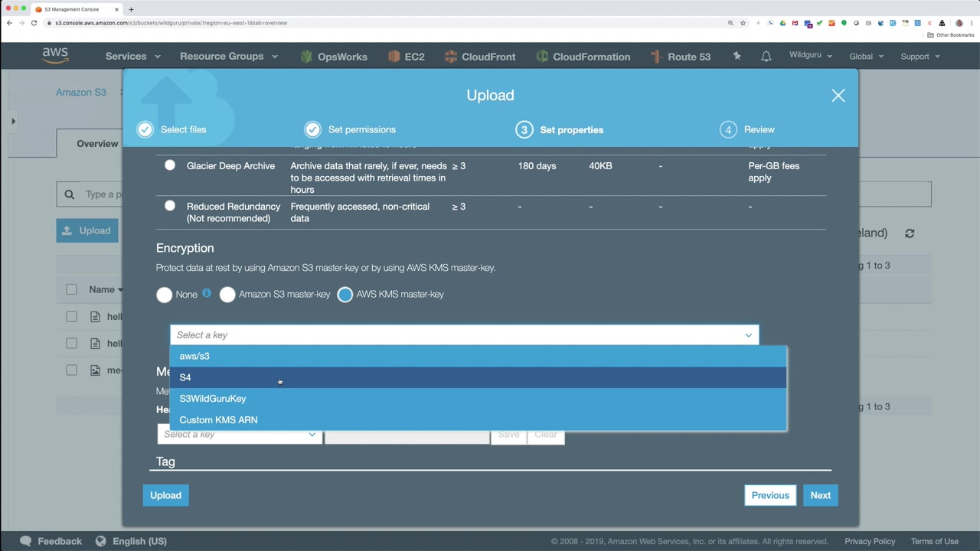Screen dimensions: 980x551
Task: Click the info icon next to None
Action: click(207, 293)
